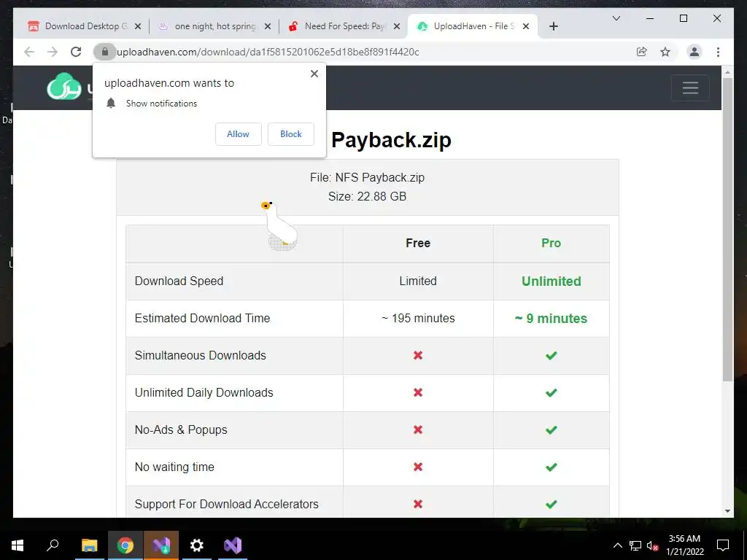Click the browser forward arrow
The width and height of the screenshot is (747, 560).
pyautogui.click(x=53, y=52)
